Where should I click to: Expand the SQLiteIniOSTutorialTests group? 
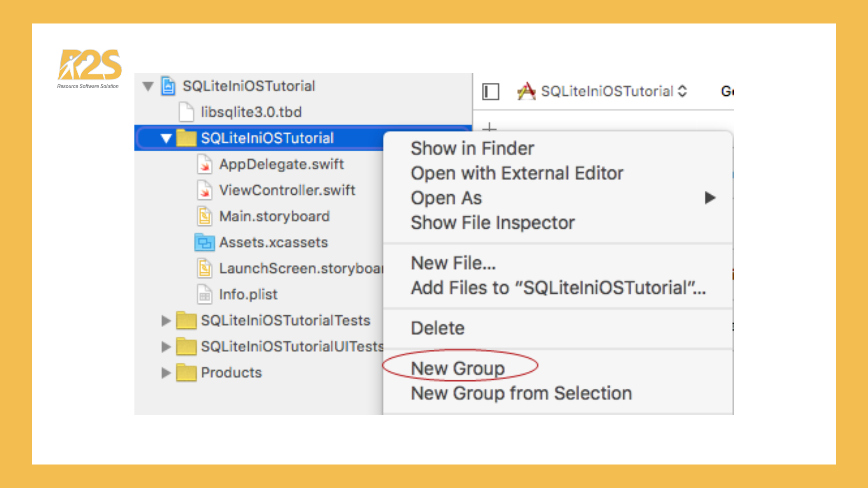tap(165, 321)
